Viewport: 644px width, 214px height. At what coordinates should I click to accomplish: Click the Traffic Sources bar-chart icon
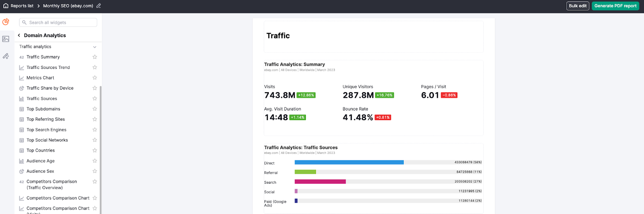coord(22,99)
